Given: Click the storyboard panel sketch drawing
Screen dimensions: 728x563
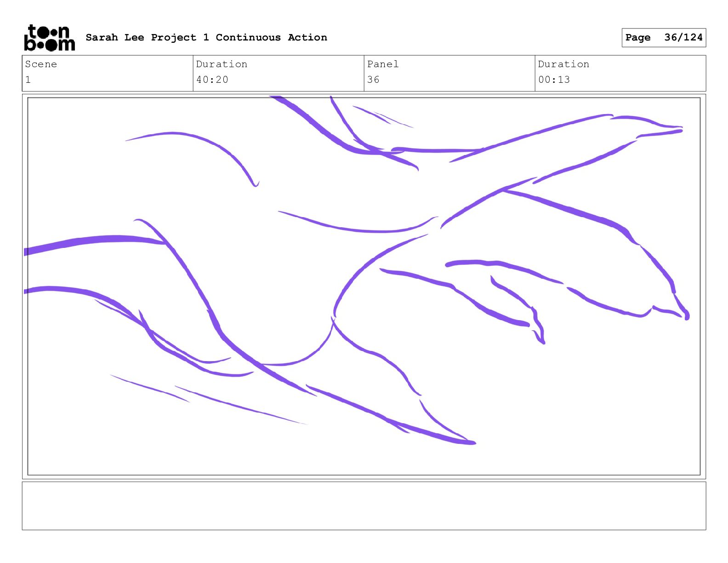Looking at the screenshot, I should pyautogui.click(x=364, y=286).
